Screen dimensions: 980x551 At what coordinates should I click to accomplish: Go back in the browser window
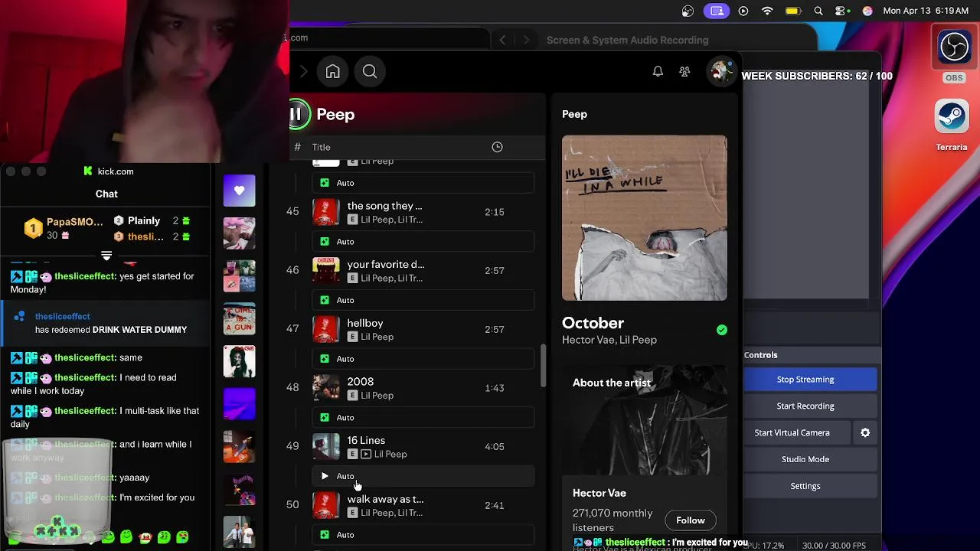(502, 40)
